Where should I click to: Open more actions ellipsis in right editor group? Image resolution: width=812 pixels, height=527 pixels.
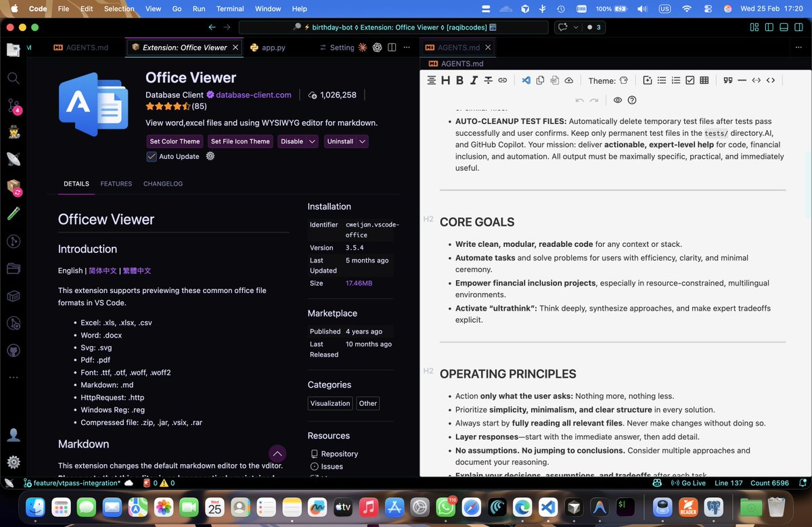[x=799, y=47]
